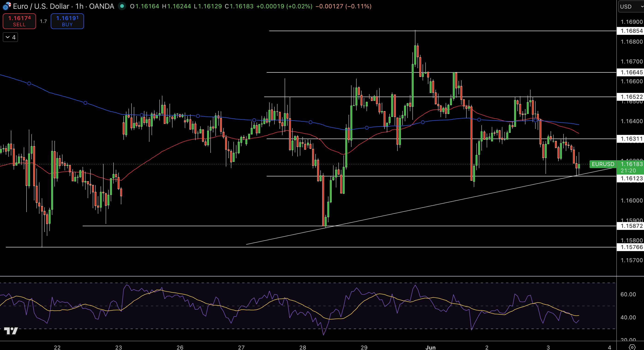The height and width of the screenshot is (350, 644).
Task: Click the spread value 1.7
Action: (x=44, y=21)
